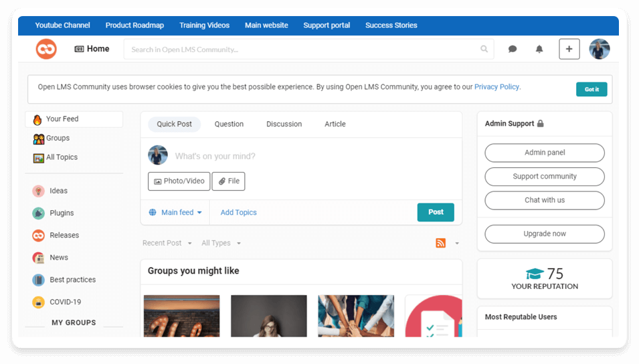The image size is (639, 364).
Task: Click the Got it cookie button
Action: click(x=591, y=89)
